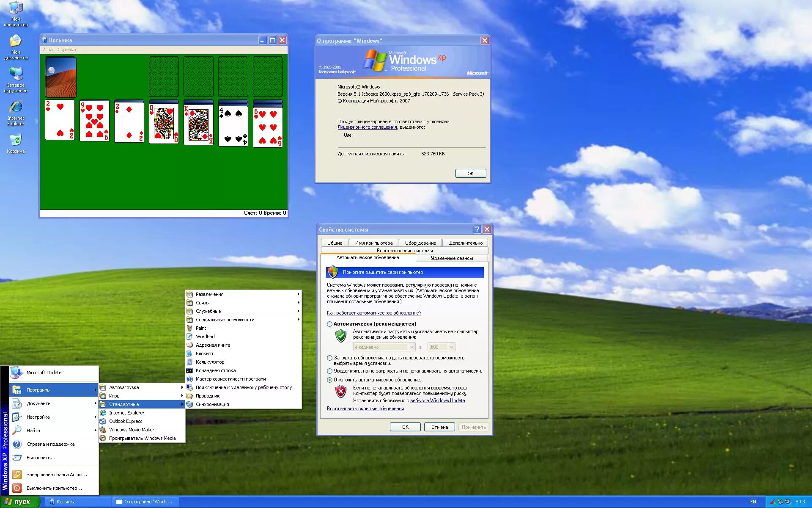Select Отключить автоматическое обновление

329,380
